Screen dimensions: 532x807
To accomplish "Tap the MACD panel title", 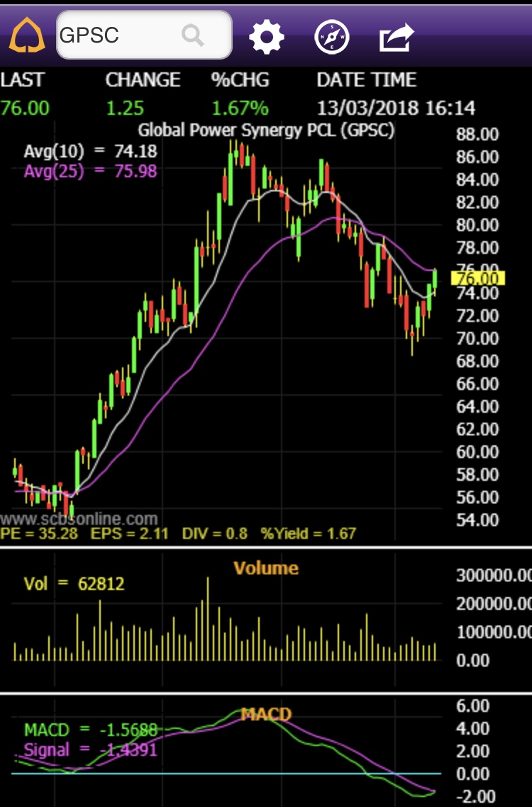I will point(266,714).
